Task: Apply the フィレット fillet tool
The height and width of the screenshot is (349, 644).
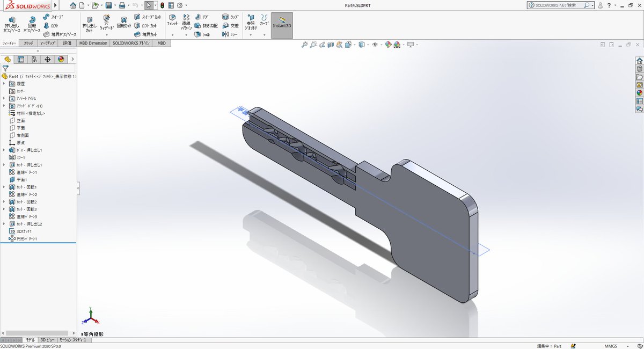Action: pyautogui.click(x=172, y=20)
